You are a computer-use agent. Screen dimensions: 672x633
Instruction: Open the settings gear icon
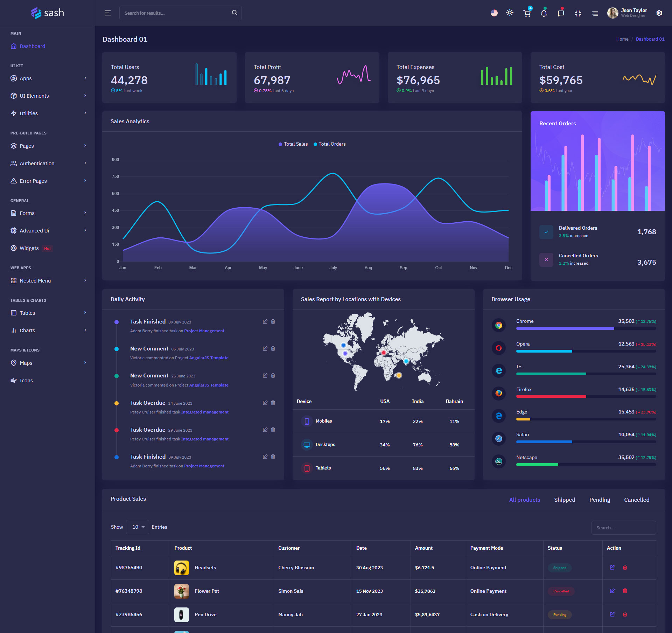[659, 13]
